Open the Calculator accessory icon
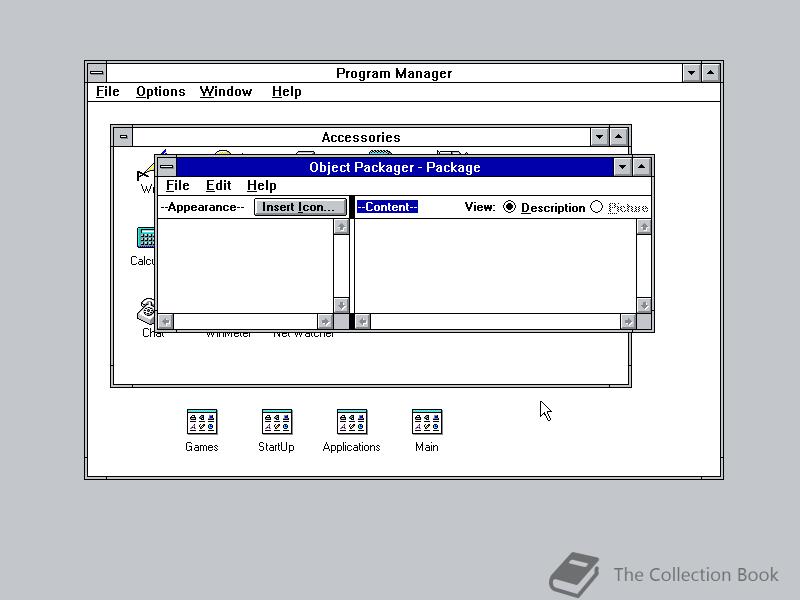 (144, 238)
